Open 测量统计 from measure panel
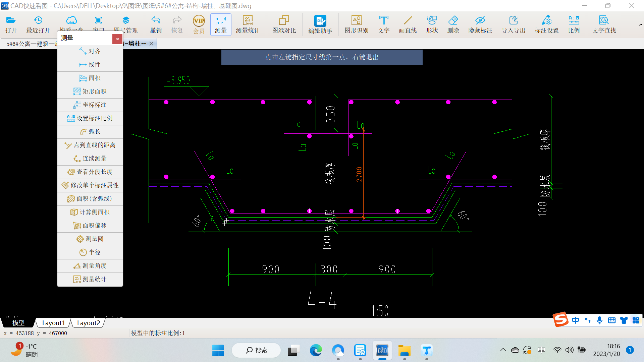Screen dimensions: 644x362 click(x=90, y=279)
